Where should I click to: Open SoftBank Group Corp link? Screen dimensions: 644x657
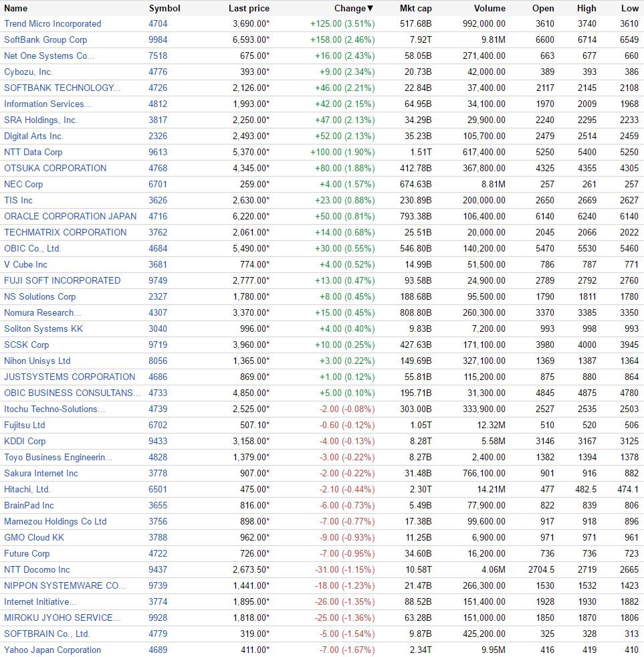[x=45, y=39]
